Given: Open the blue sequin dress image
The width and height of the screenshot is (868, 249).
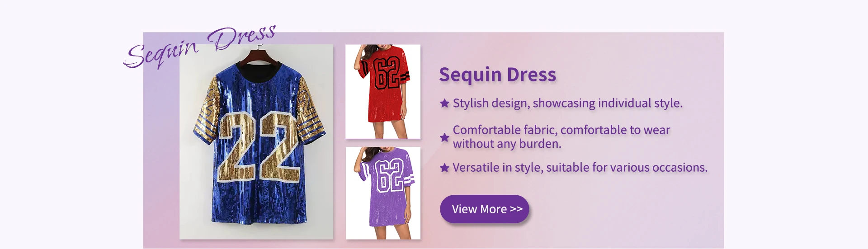Looking at the screenshot, I should click(x=256, y=141).
